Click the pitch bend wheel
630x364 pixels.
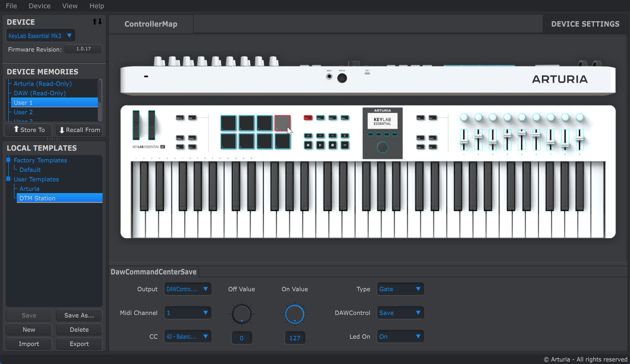click(136, 125)
